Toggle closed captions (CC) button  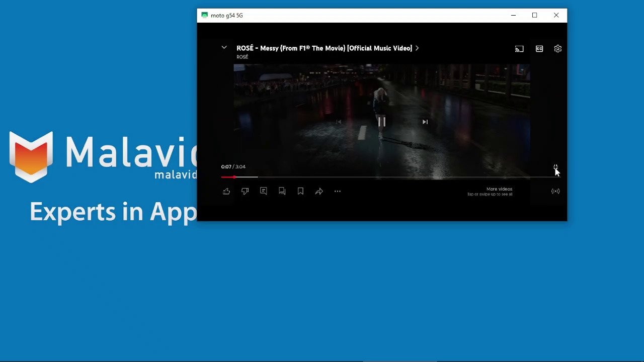click(539, 49)
